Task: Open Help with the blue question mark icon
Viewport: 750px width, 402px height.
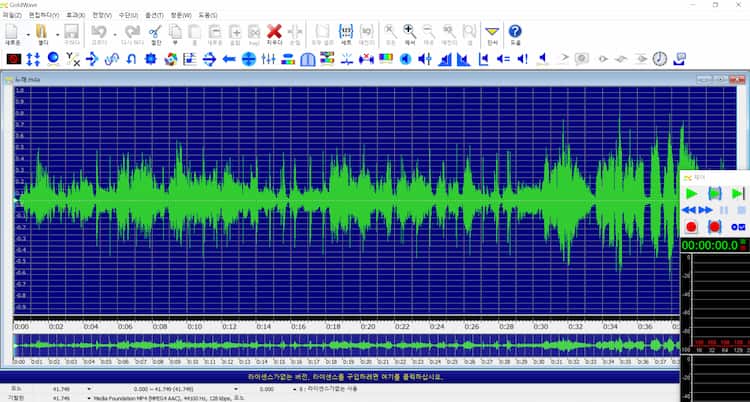Action: tap(515, 34)
